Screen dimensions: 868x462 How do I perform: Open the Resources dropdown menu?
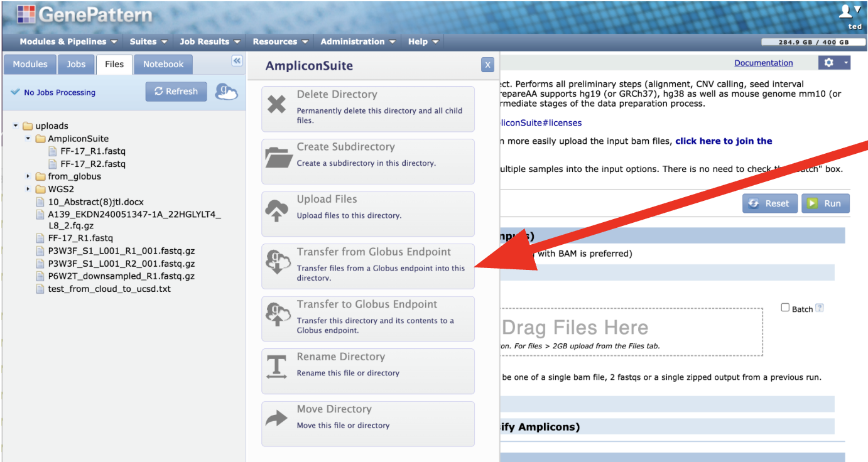(280, 41)
